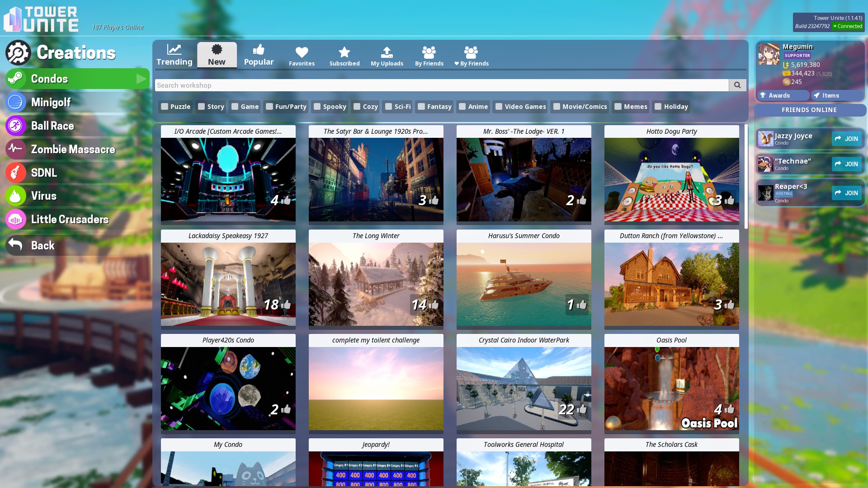Click the Back arrow icon
868x488 pixels.
(16, 245)
